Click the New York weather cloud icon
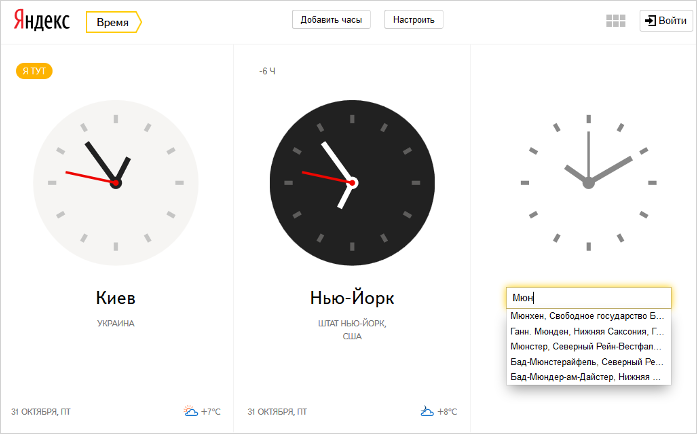697x434 pixels. pos(427,411)
